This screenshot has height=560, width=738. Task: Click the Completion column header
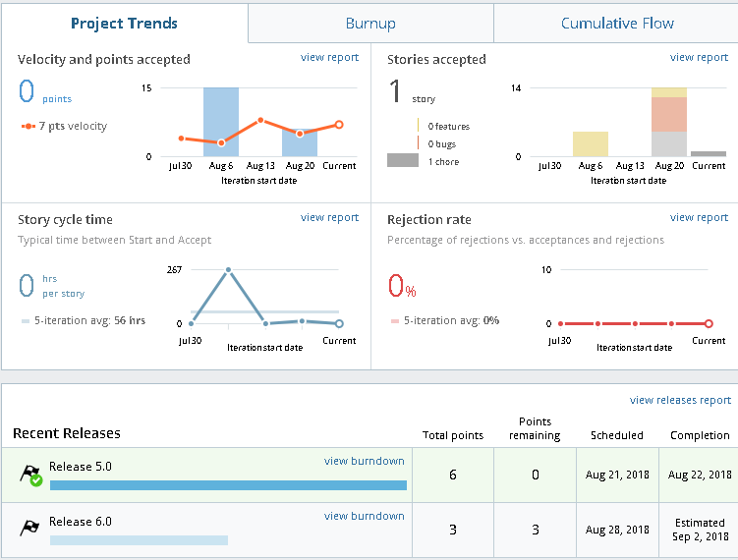700,436
